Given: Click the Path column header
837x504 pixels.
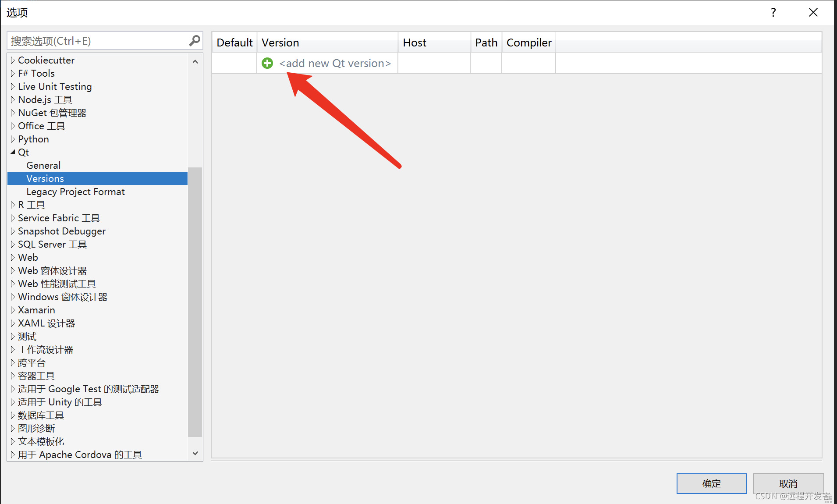Looking at the screenshot, I should (x=486, y=43).
